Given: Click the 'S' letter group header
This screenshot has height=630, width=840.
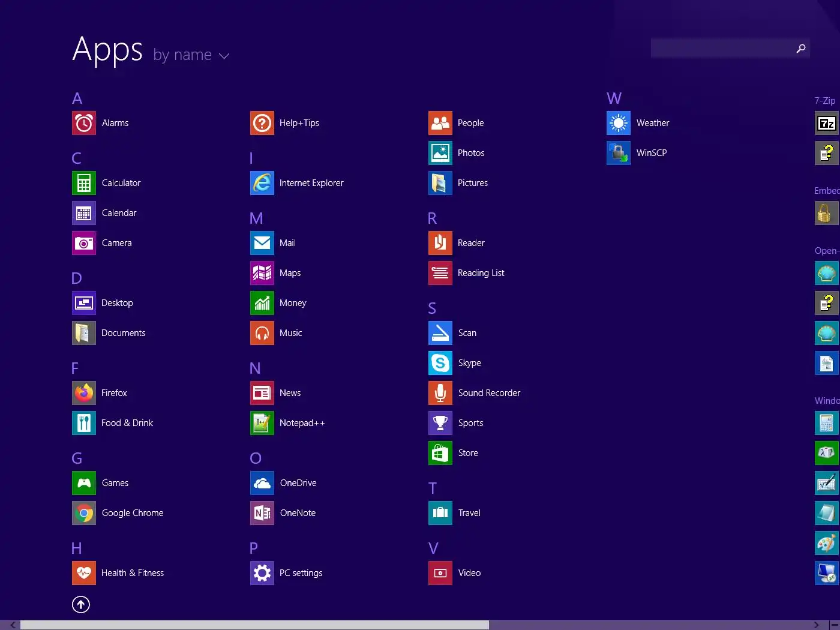Looking at the screenshot, I should click(x=432, y=308).
